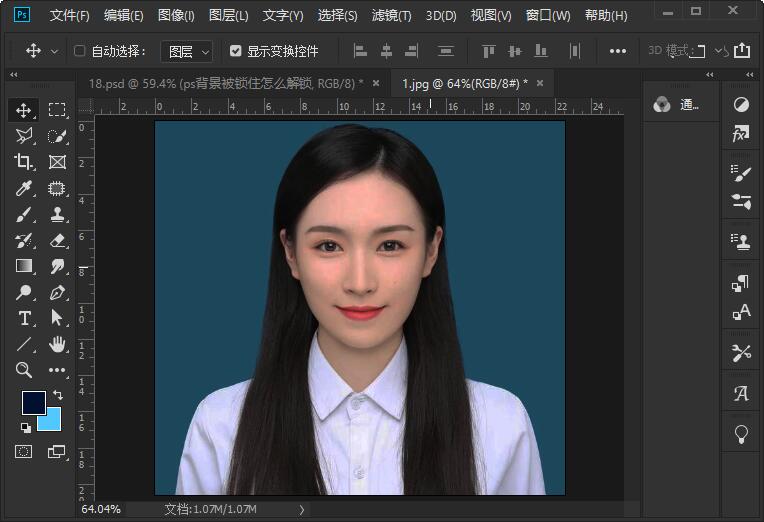Select the Path Selection arrow tool

click(57, 318)
